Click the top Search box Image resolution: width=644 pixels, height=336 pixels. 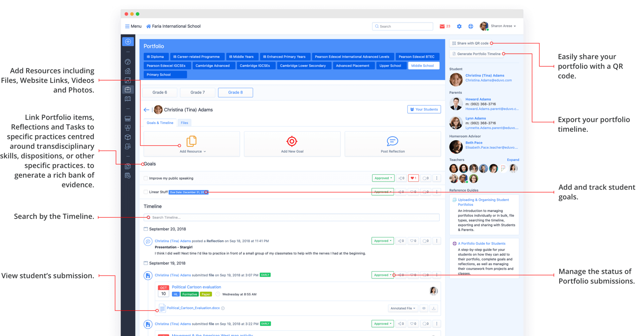[402, 26]
